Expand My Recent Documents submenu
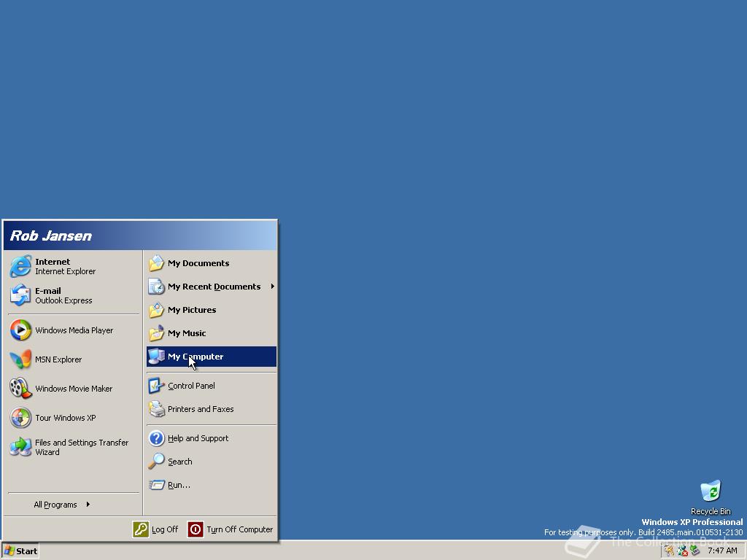The image size is (747, 560). pos(211,287)
